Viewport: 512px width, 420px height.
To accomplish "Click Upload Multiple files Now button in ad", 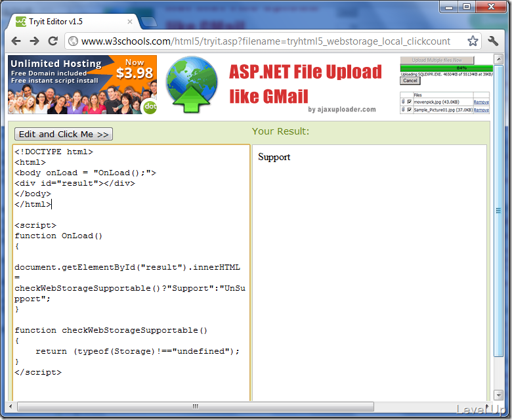I will click(x=437, y=60).
